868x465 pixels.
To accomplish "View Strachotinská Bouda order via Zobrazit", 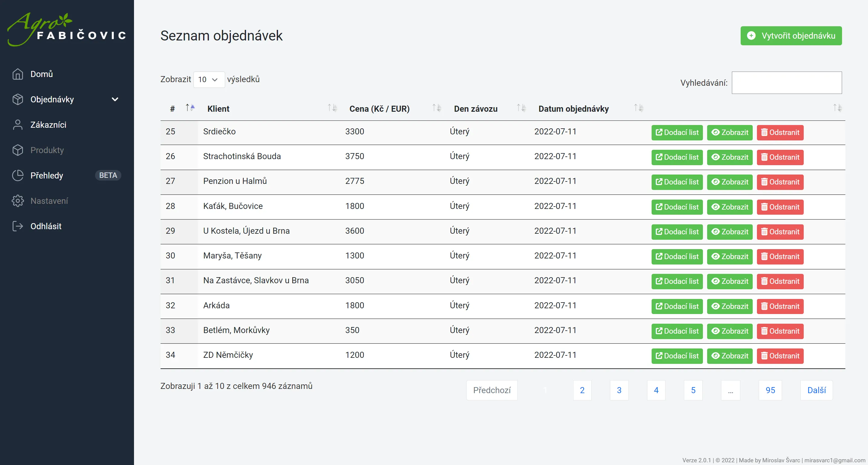I will (x=729, y=157).
